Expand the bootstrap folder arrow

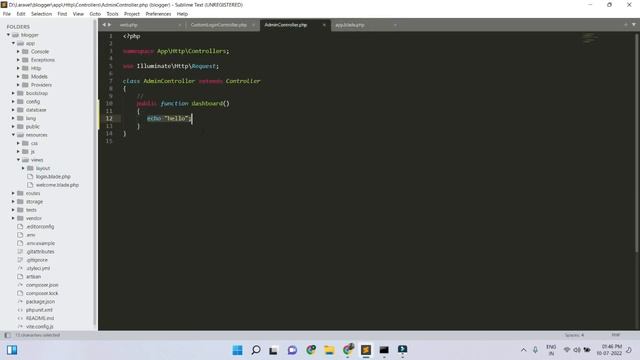(x=13, y=93)
